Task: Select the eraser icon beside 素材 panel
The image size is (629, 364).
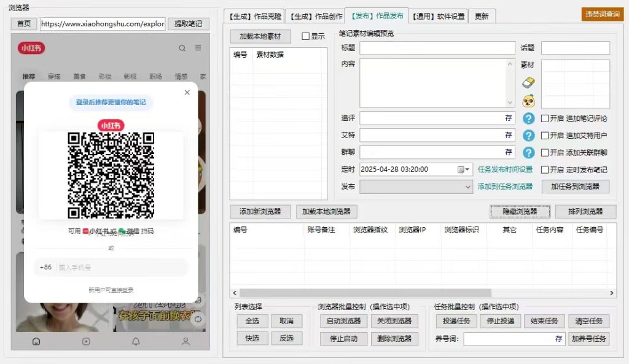Action: 528,82
